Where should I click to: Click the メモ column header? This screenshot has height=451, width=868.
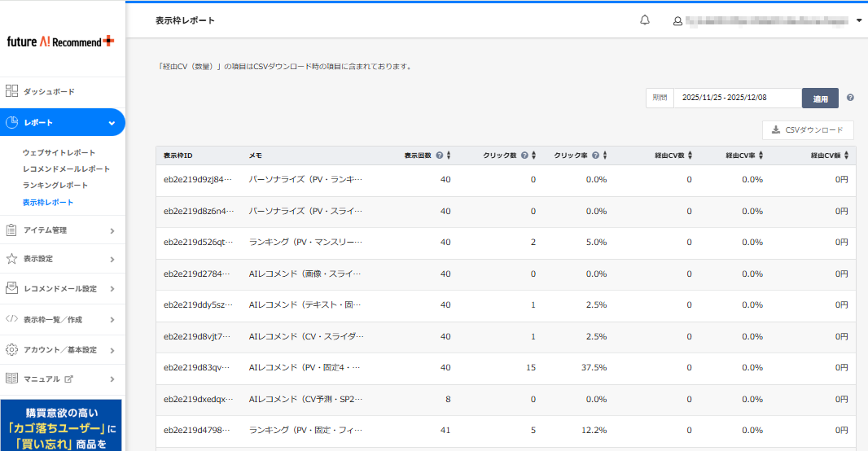tap(255, 155)
